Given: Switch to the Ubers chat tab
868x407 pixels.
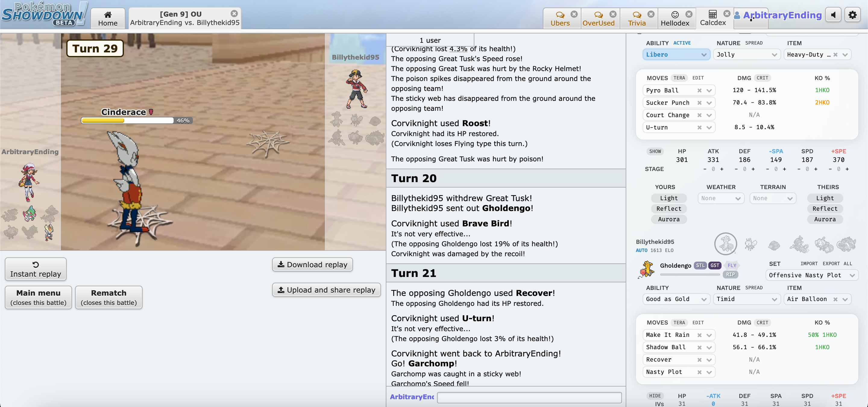Looking at the screenshot, I should (560, 19).
